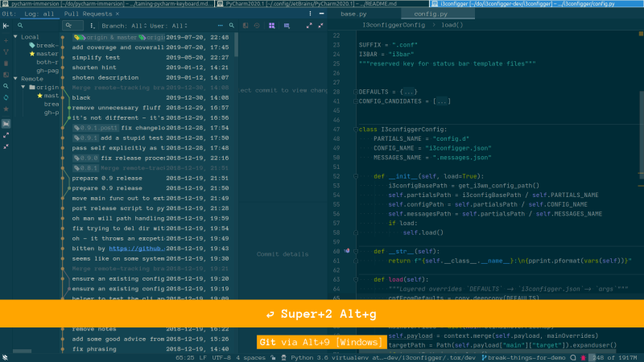Click the run gutter marker beside __str__ on line 60
The height and width of the screenshot is (362, 644).
347,251
